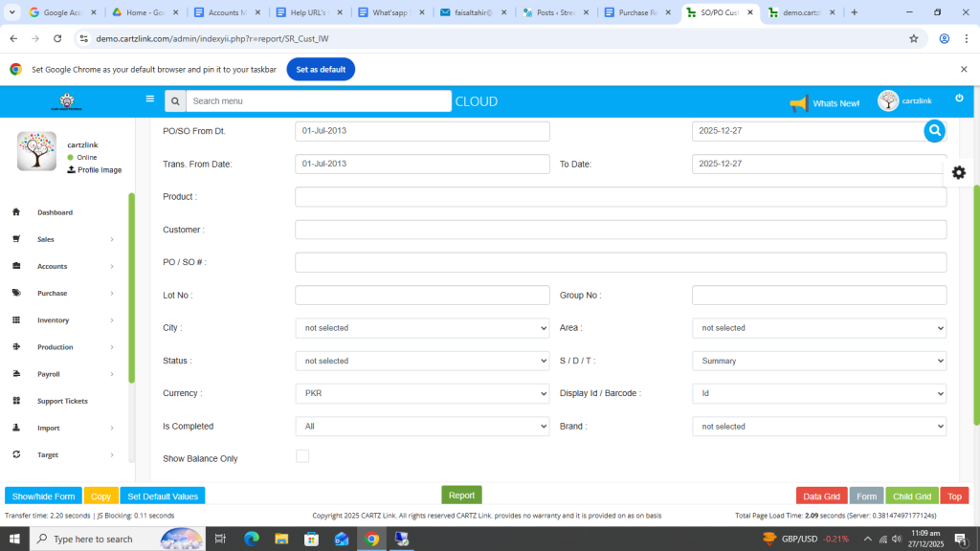The height and width of the screenshot is (551, 980).
Task: Click the hamburger menu toggle icon
Action: (150, 99)
